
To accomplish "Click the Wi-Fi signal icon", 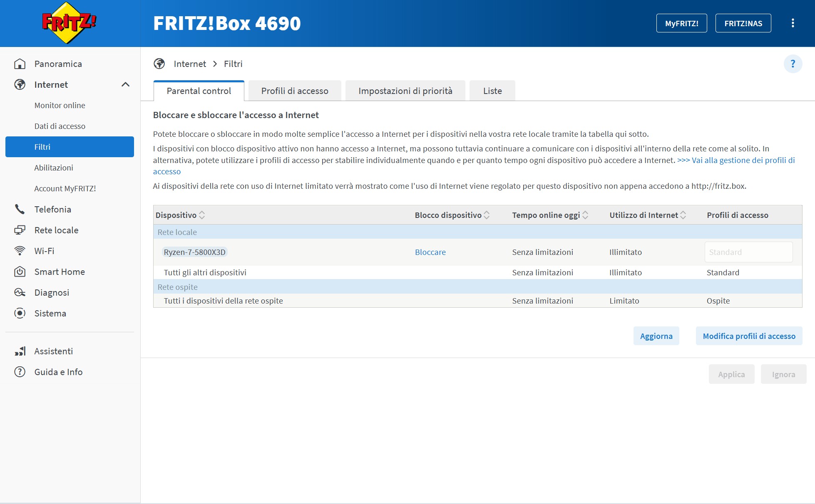I will (20, 251).
